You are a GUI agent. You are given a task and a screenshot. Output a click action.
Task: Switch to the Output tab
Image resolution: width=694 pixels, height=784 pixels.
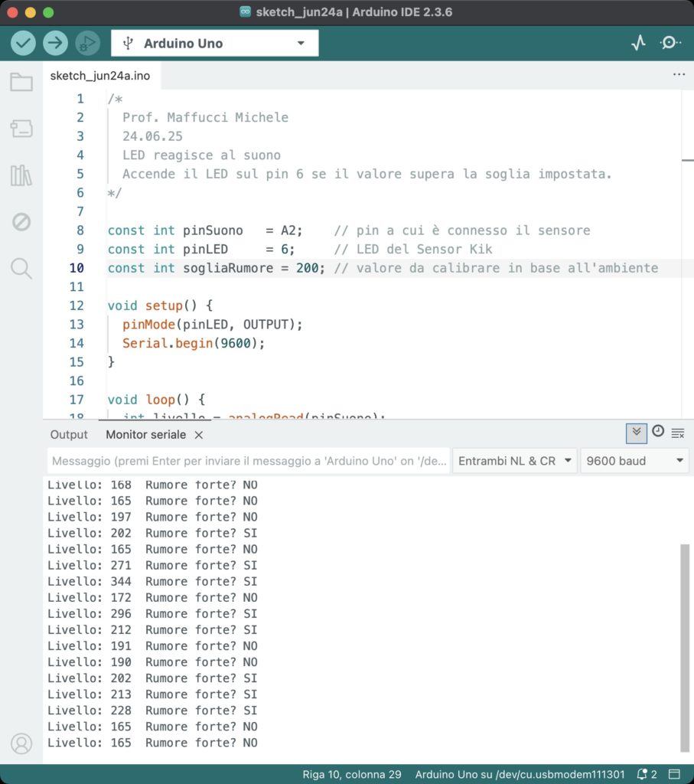pyautogui.click(x=69, y=434)
